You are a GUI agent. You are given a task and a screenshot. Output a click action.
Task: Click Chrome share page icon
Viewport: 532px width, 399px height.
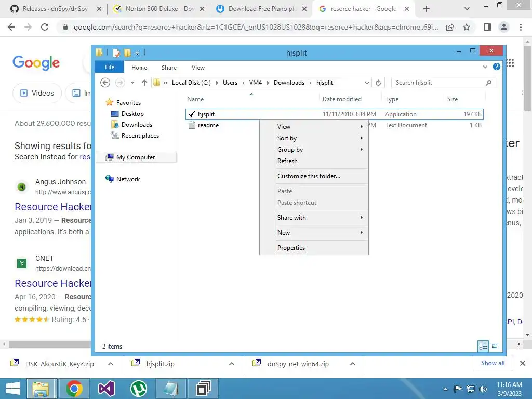click(450, 27)
